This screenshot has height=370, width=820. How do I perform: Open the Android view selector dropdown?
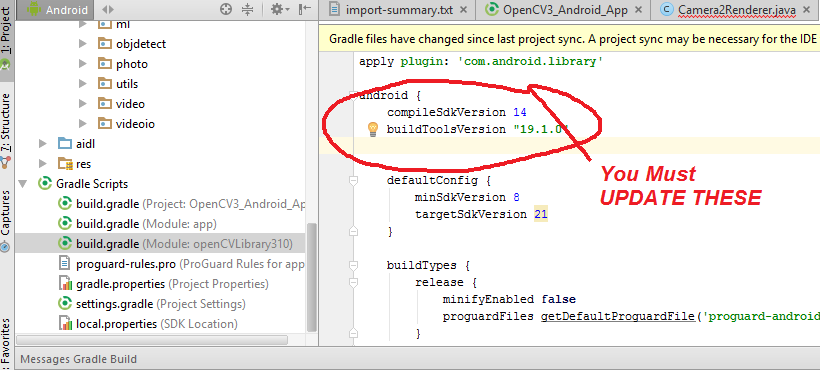(57, 9)
